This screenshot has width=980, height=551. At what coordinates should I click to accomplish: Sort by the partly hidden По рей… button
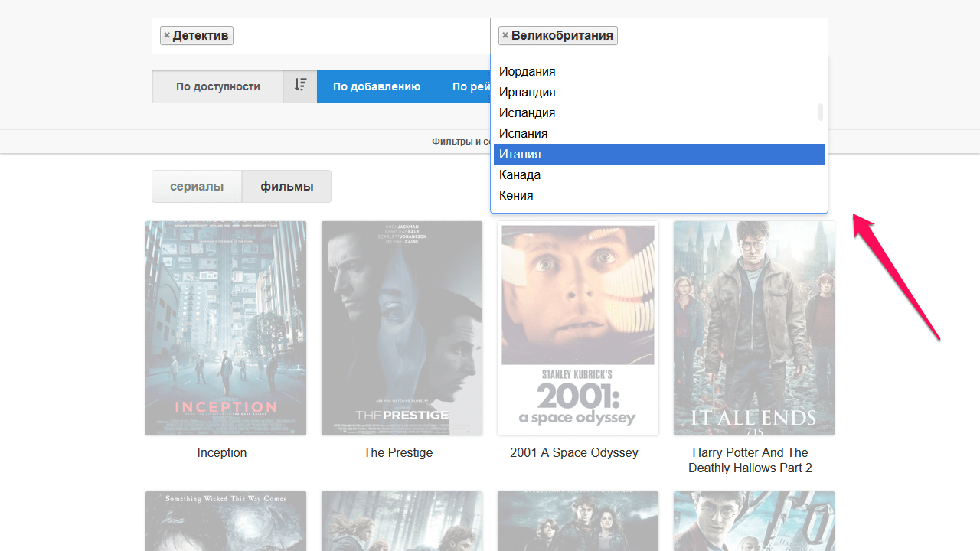[464, 86]
